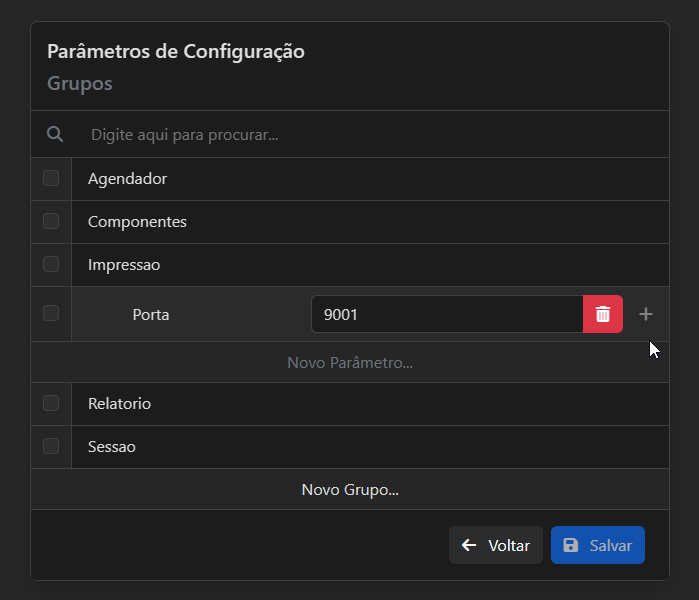This screenshot has width=699, height=600.
Task: Click the plus icon beside the Porta value
Action: click(646, 314)
